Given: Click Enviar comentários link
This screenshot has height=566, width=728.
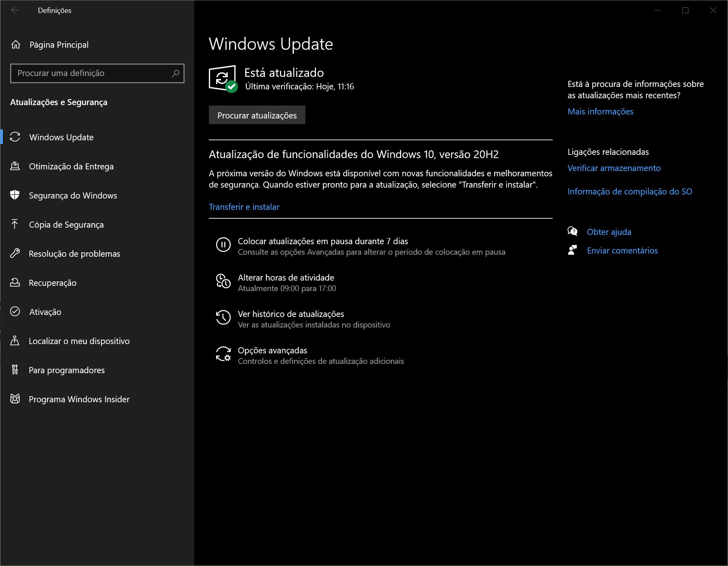Looking at the screenshot, I should coord(622,250).
